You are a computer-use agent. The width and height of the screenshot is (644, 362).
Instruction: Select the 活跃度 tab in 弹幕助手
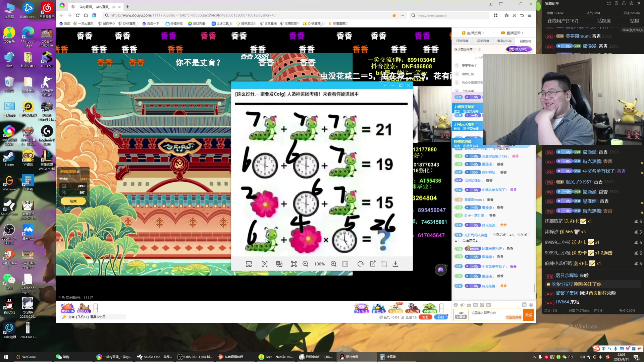[604, 21]
